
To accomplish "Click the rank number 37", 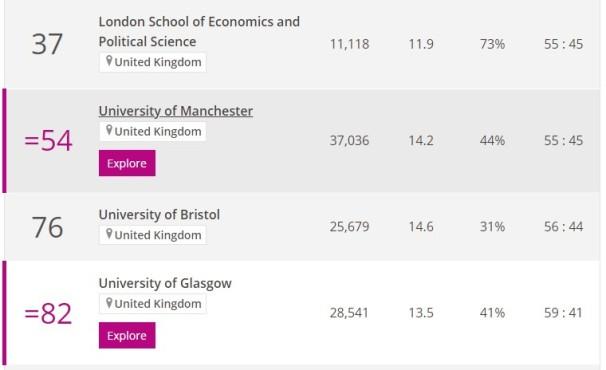I will [47, 44].
